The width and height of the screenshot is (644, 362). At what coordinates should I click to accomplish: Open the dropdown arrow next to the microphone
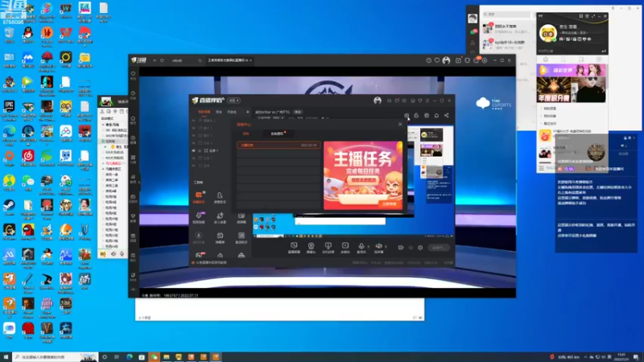(x=368, y=247)
